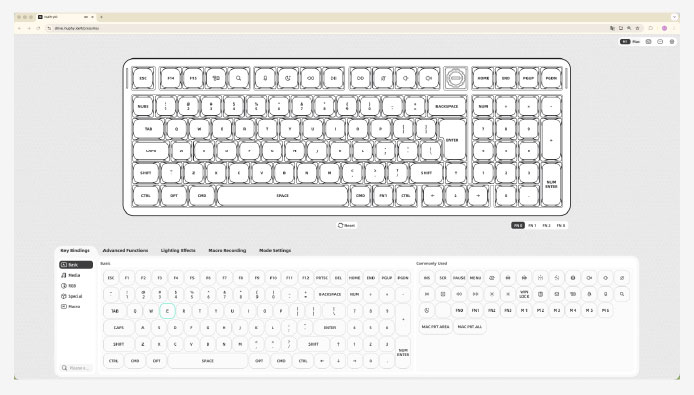Viewport: 694px width, 395px height.
Task: Open the Lighting Effects tab
Action: (178, 251)
